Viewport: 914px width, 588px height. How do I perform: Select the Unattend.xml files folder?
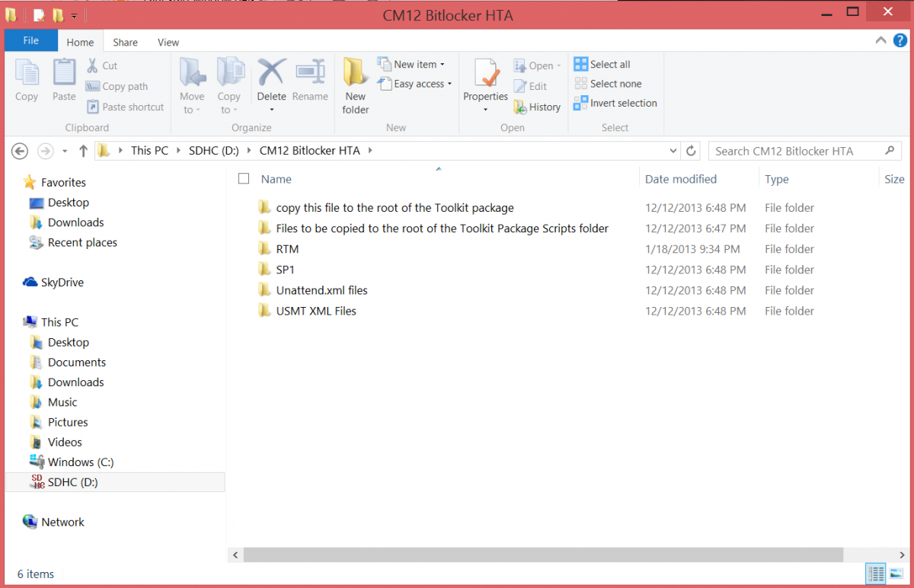tap(322, 290)
